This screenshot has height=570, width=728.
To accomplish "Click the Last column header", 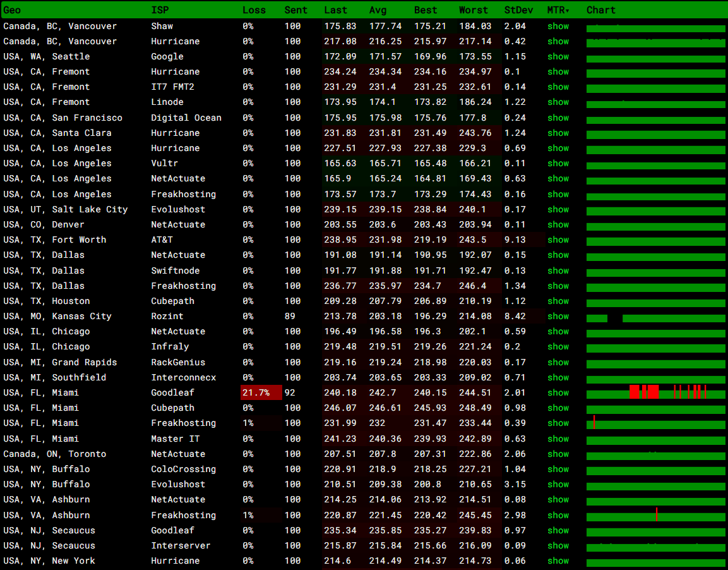I will 335,9.
